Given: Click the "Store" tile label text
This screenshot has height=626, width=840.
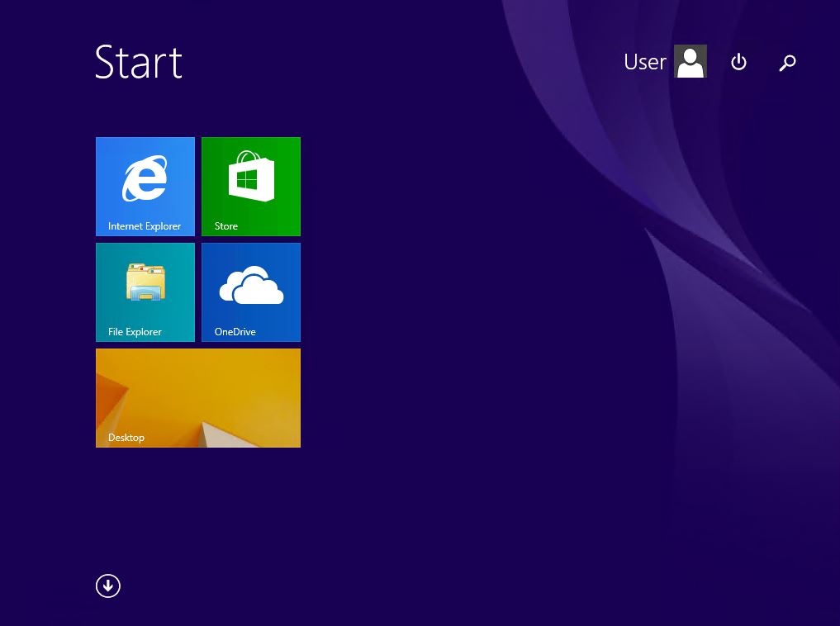Looking at the screenshot, I should (x=226, y=226).
